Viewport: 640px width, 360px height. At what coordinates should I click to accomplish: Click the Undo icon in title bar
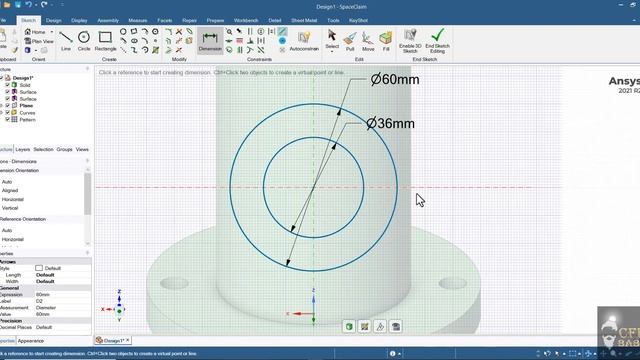pyautogui.click(x=28, y=4)
